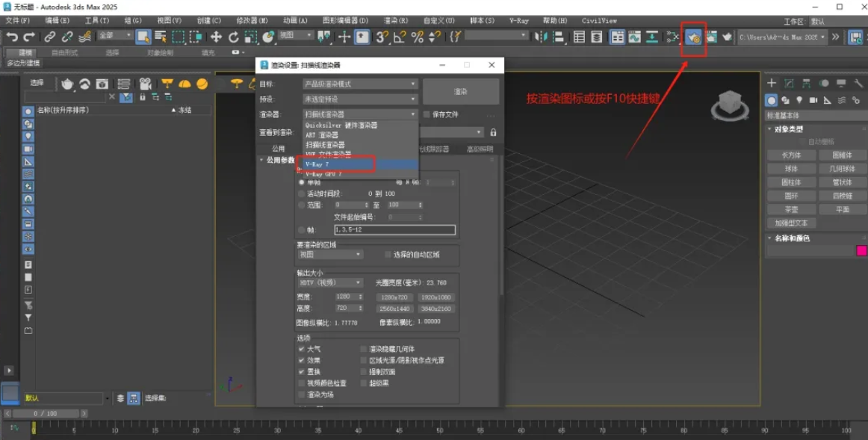The width and height of the screenshot is (868, 440).
Task: Open the Area to Render (视图) dropdown
Action: pyautogui.click(x=330, y=255)
